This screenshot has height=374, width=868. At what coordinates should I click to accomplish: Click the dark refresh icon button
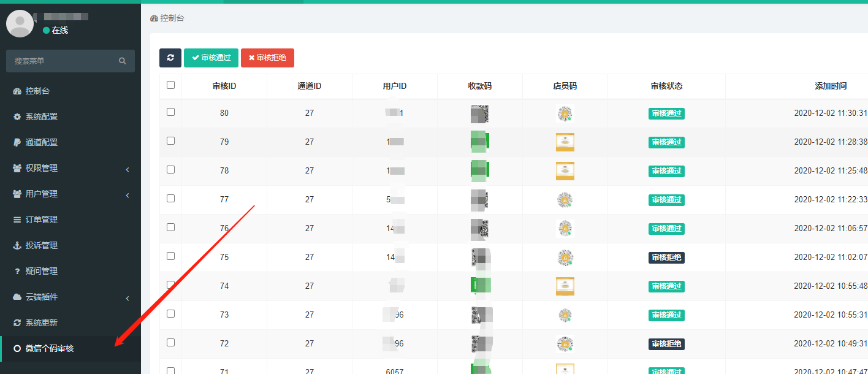point(170,58)
